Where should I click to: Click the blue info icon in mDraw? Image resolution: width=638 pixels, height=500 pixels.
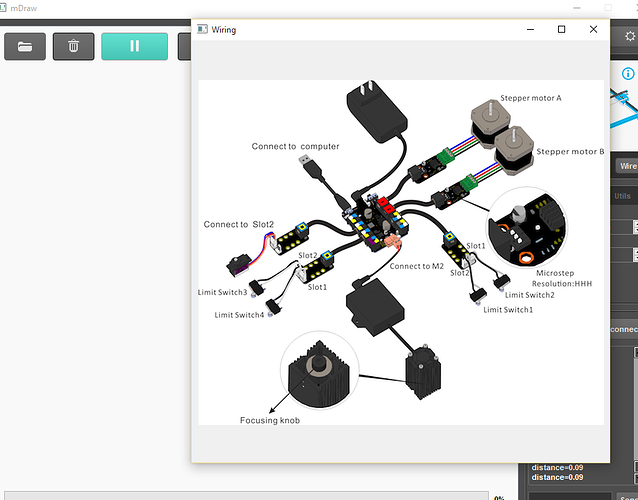click(x=628, y=74)
